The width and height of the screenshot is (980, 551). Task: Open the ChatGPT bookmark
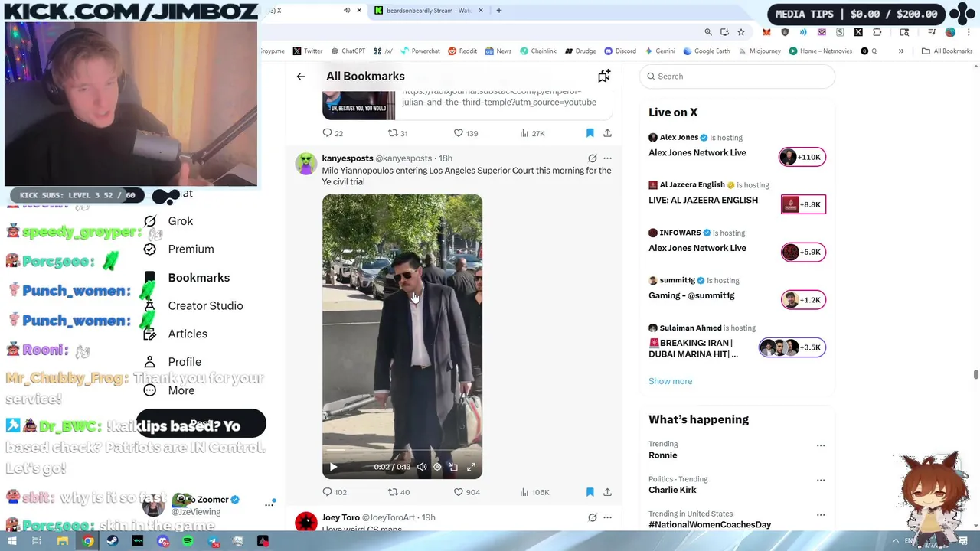(x=348, y=51)
